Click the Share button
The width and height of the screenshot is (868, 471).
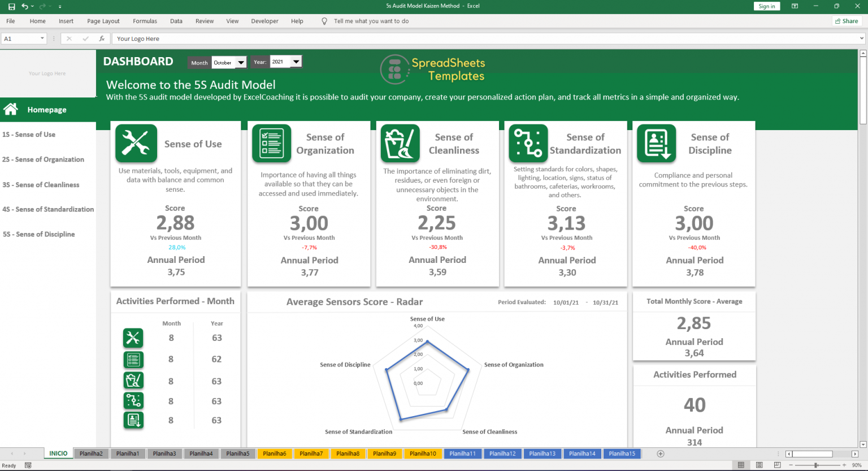pos(846,21)
